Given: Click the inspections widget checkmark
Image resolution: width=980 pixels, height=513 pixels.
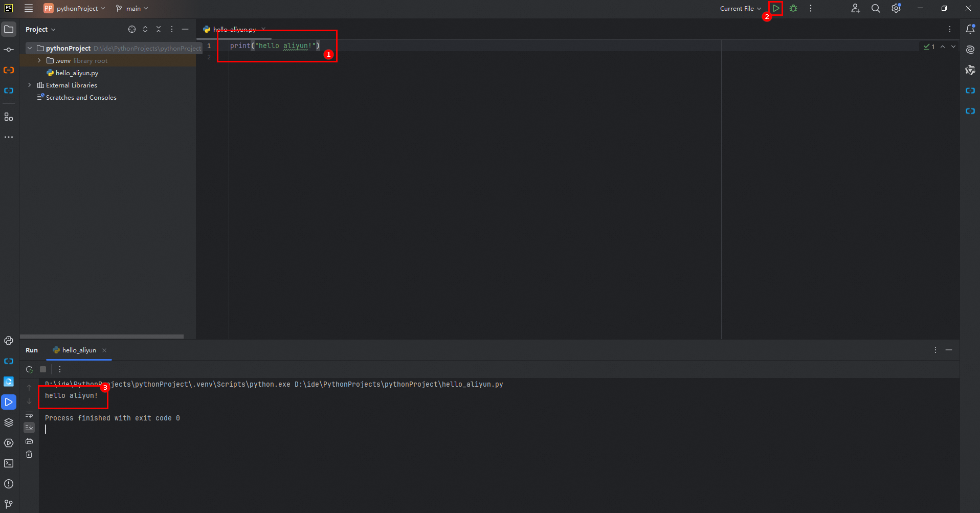Looking at the screenshot, I should (x=929, y=47).
